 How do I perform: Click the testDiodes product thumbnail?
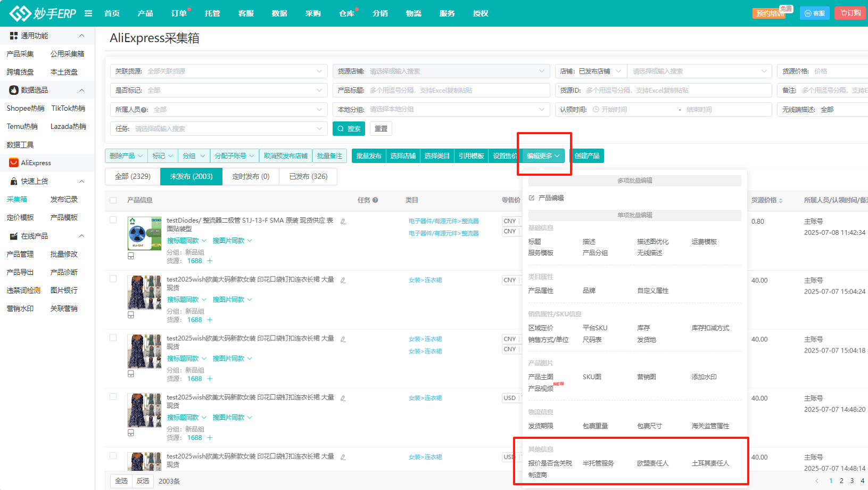click(144, 233)
